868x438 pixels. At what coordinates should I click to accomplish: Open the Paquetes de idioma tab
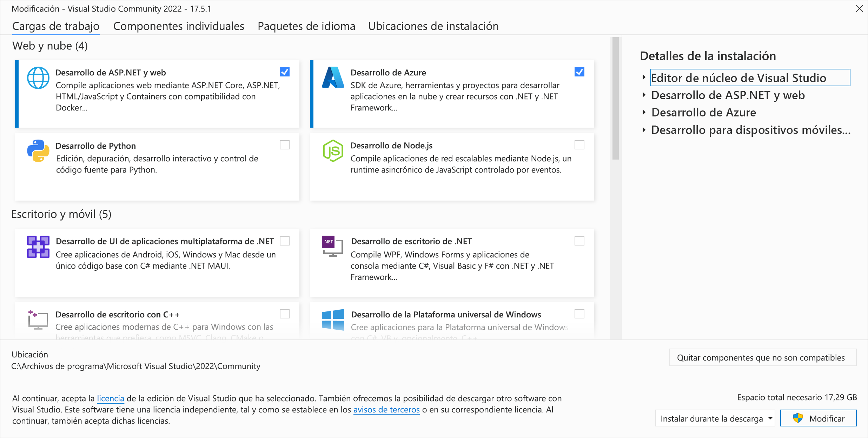pos(306,26)
